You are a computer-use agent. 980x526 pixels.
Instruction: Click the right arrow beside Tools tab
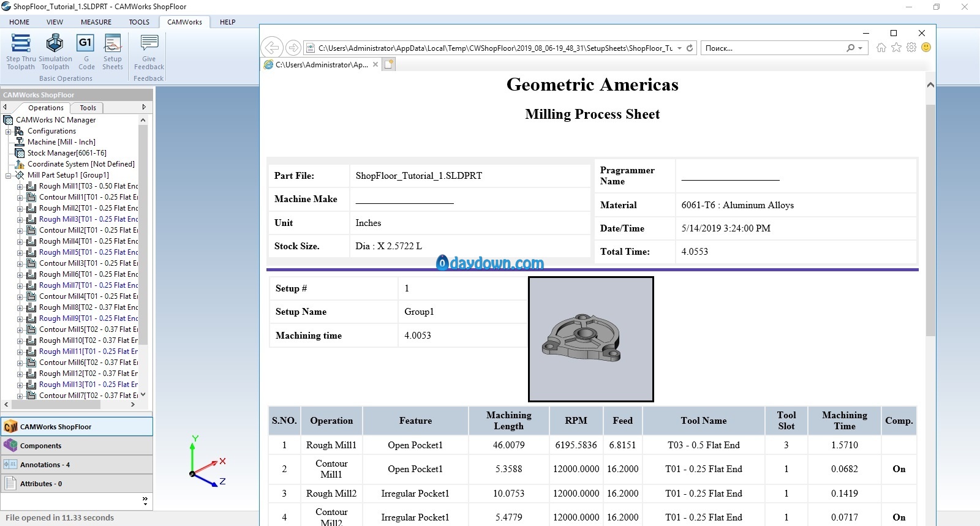(x=144, y=107)
